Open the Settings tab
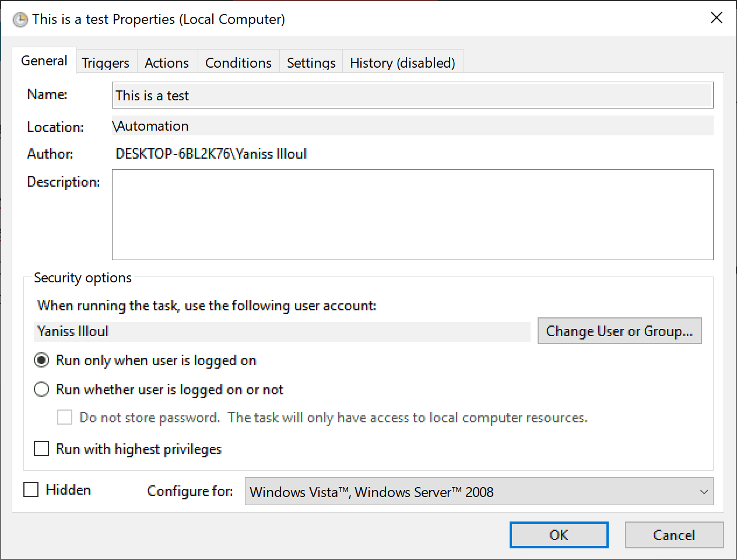The height and width of the screenshot is (560, 737). (311, 62)
